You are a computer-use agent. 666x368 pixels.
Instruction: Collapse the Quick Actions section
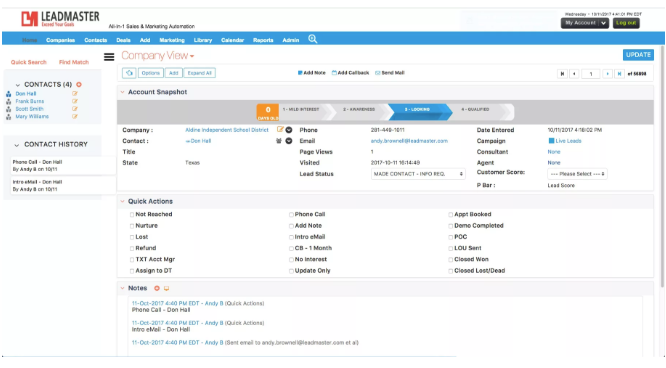[122, 201]
